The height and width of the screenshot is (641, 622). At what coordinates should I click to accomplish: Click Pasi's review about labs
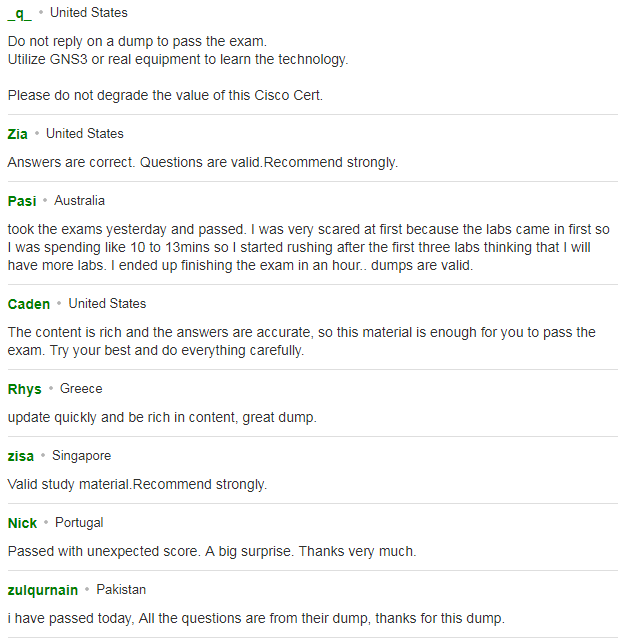click(x=309, y=247)
